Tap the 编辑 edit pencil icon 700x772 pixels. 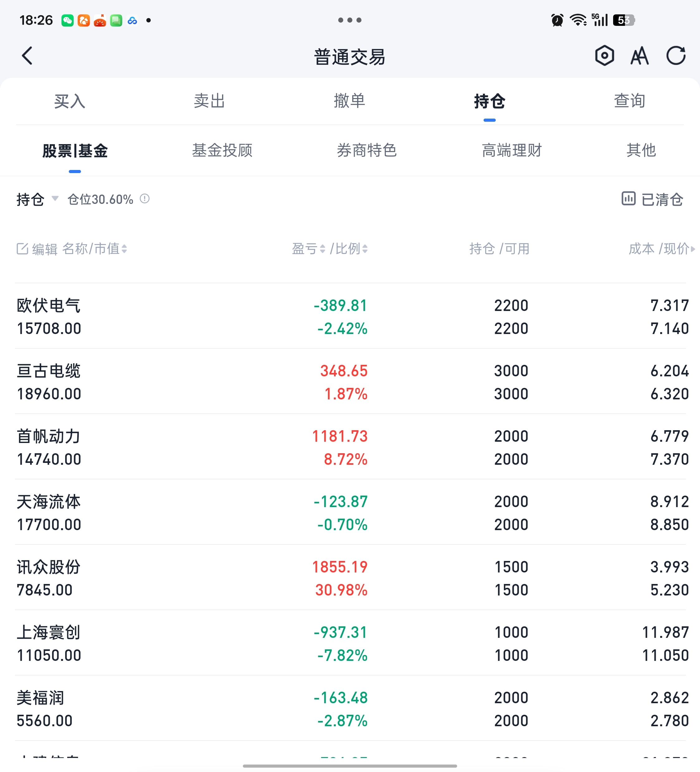pos(22,249)
